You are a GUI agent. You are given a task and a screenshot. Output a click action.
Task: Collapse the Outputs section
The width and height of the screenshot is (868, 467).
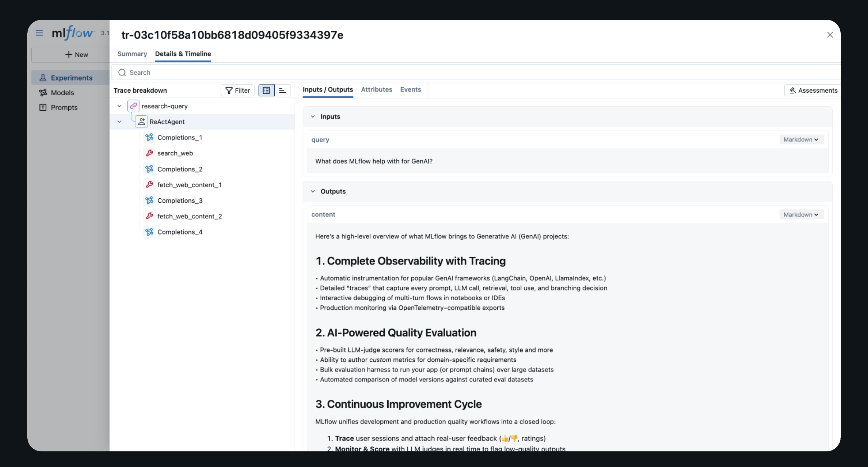click(313, 191)
